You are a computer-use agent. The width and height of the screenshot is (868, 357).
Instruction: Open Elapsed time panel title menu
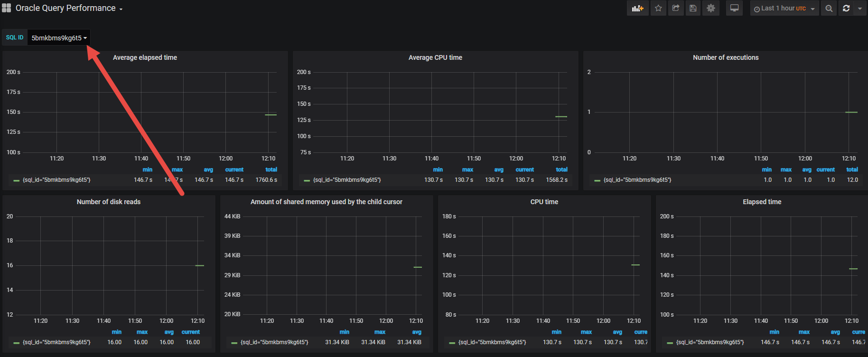point(762,202)
